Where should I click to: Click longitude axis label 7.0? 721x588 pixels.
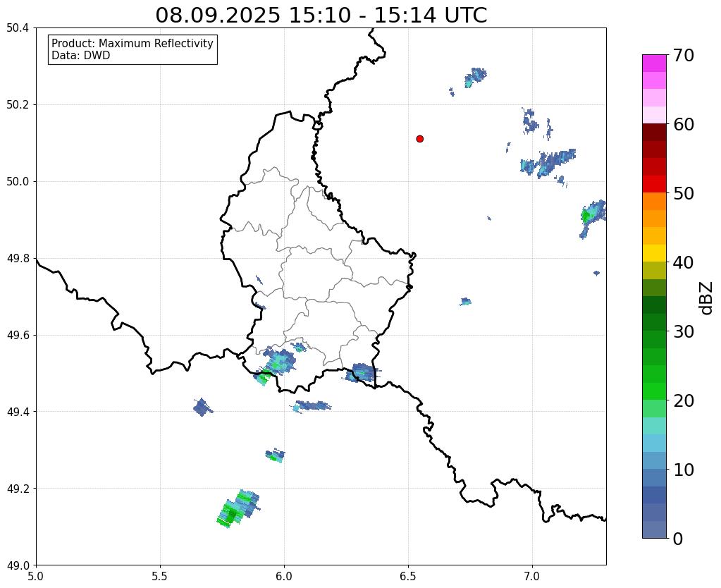[533, 576]
